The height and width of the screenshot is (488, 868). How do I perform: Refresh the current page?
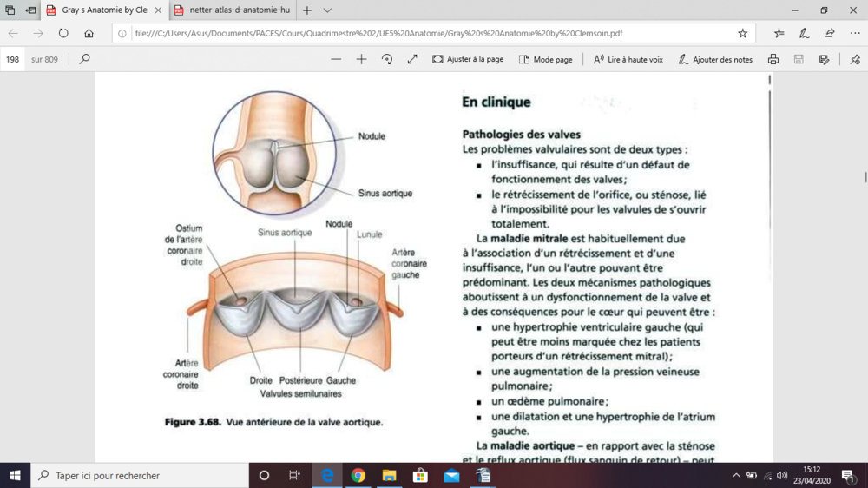[x=63, y=33]
